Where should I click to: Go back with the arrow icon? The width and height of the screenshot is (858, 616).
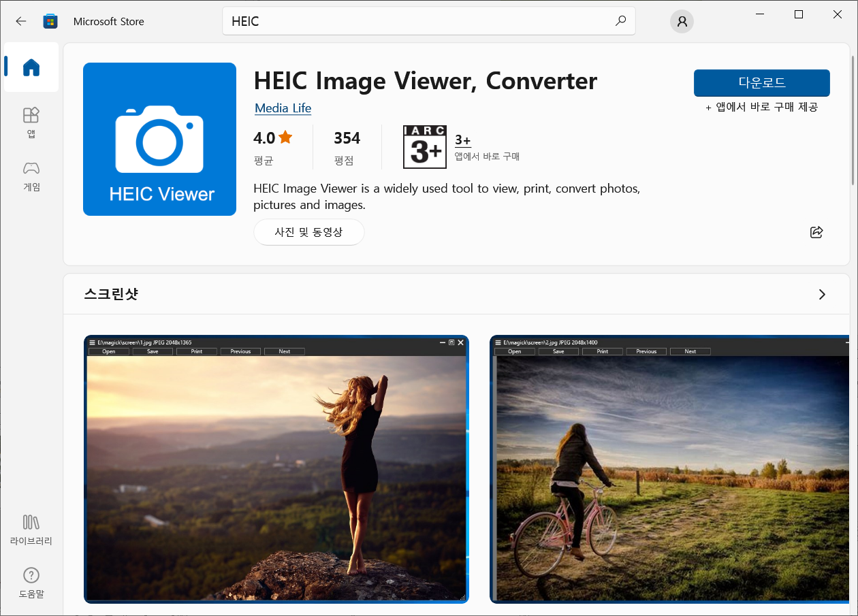click(x=21, y=21)
